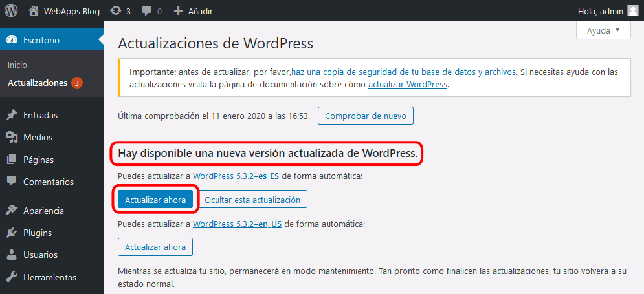Open the WordPress 5.3.2–en_US link
The height and width of the screenshot is (294, 644).
tap(238, 224)
